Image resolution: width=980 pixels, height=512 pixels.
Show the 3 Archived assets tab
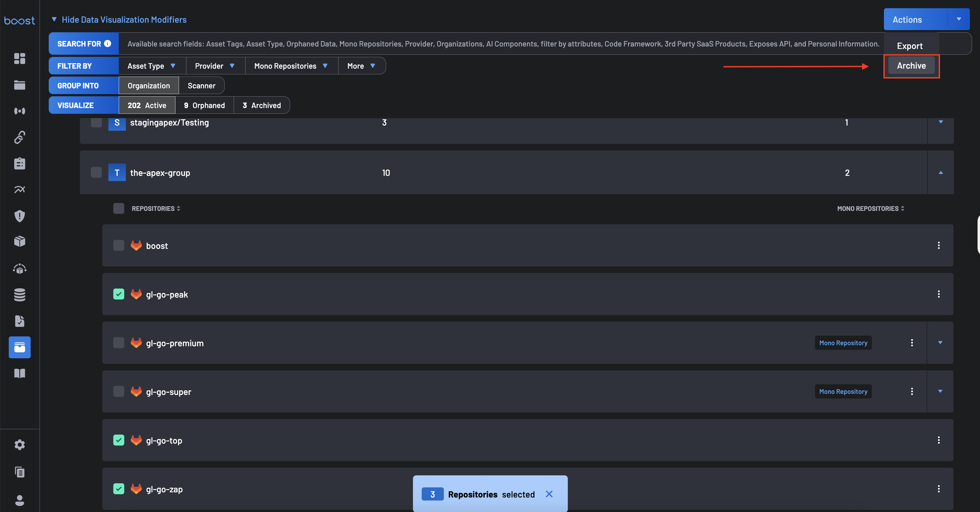(262, 105)
